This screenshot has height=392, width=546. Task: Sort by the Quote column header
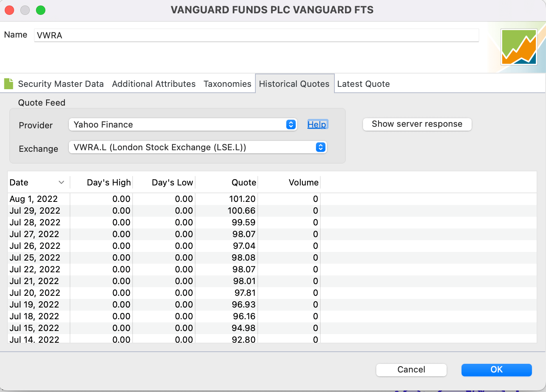(244, 182)
